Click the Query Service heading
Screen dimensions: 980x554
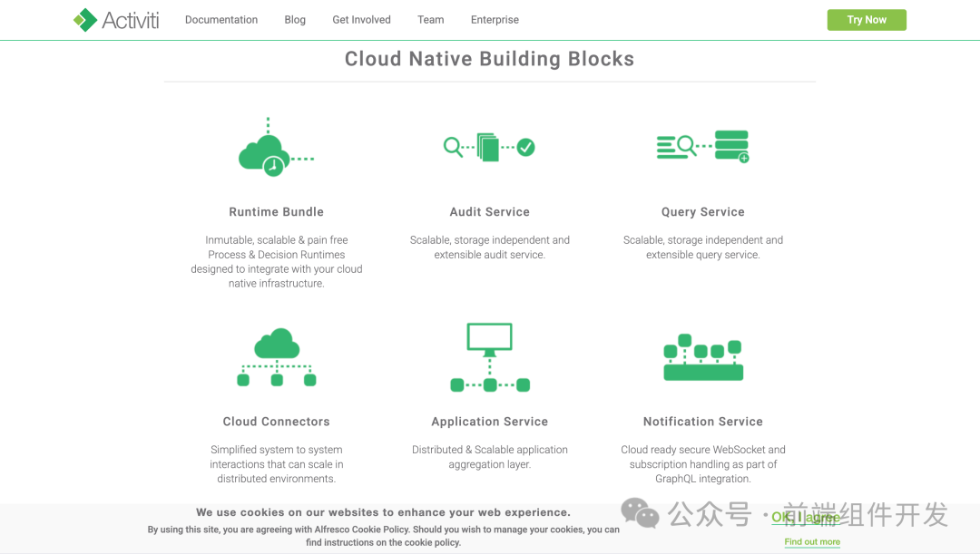pos(702,212)
